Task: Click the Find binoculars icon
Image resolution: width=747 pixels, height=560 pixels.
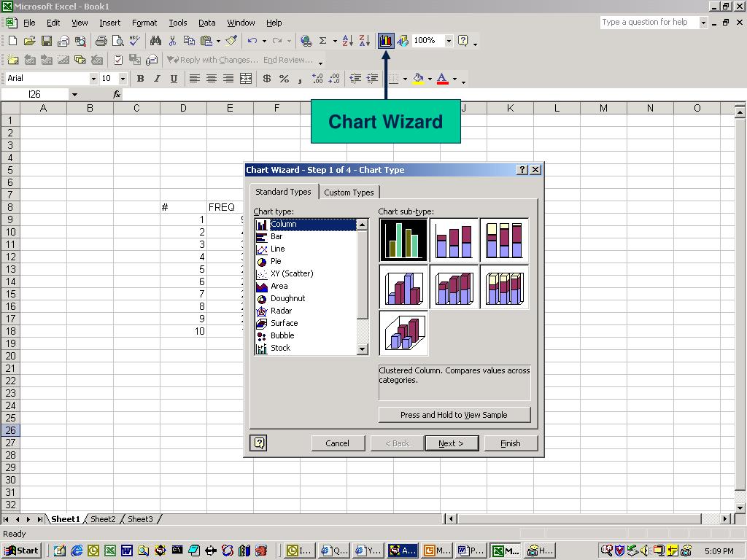Action: tap(155, 41)
